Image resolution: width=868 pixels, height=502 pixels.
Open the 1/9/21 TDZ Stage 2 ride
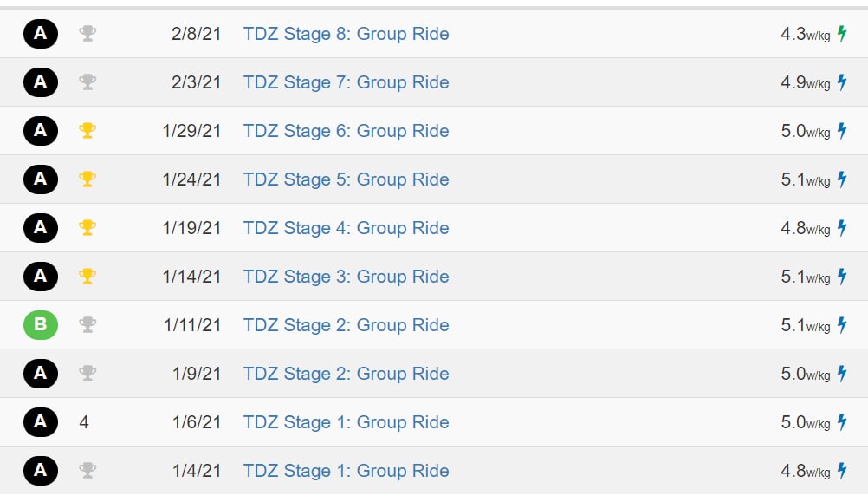click(346, 374)
